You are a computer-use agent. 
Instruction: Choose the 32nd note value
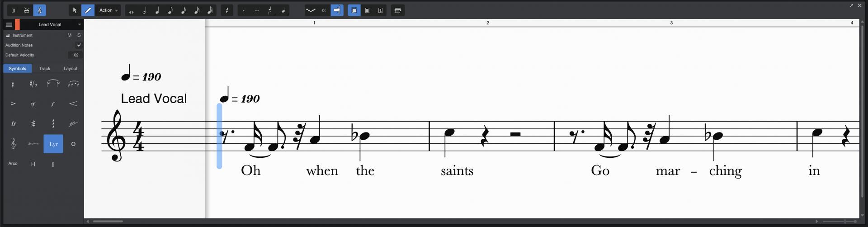pos(197,10)
